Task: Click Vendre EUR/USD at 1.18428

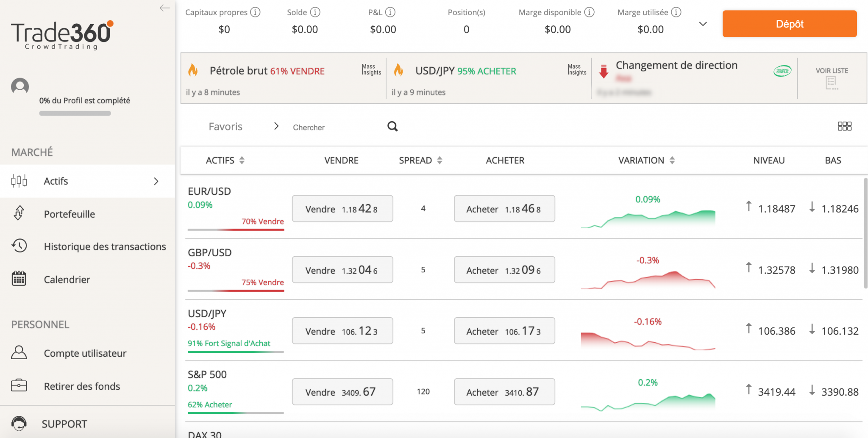Action: point(342,208)
